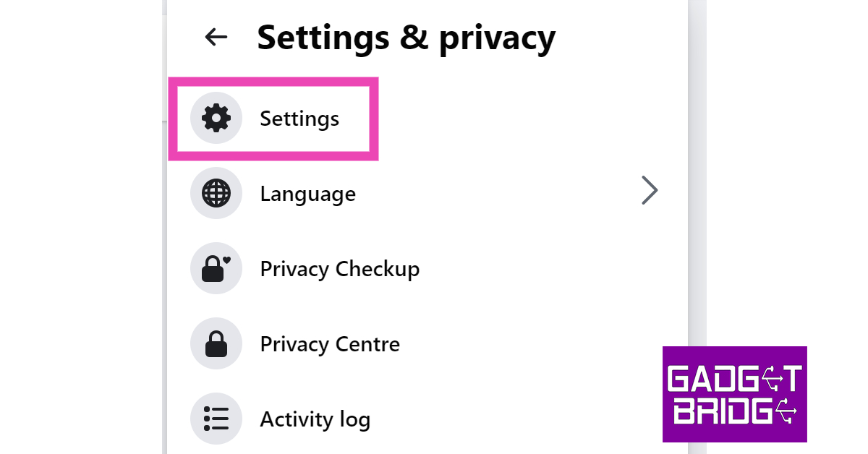Click the Activity log list icon
Viewport: 868px width, 454px height.
pyautogui.click(x=216, y=419)
